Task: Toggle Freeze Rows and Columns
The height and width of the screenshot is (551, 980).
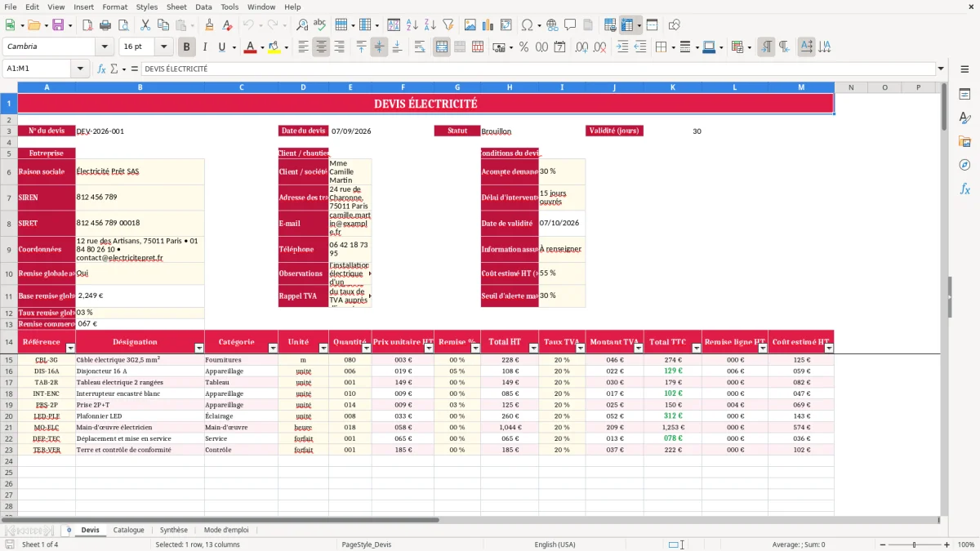Action: pos(627,25)
